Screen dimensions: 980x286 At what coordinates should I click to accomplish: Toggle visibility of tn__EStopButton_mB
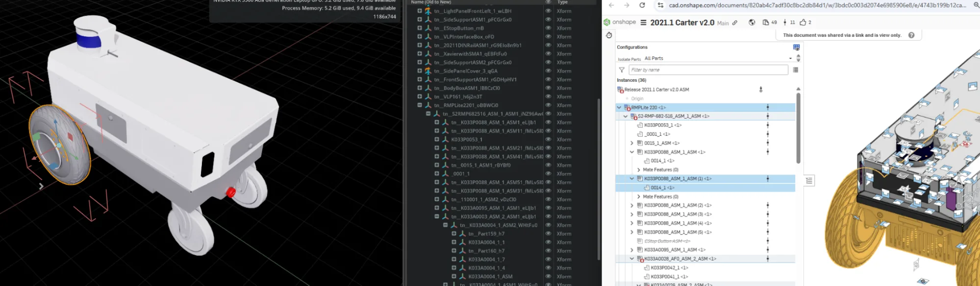(548, 28)
